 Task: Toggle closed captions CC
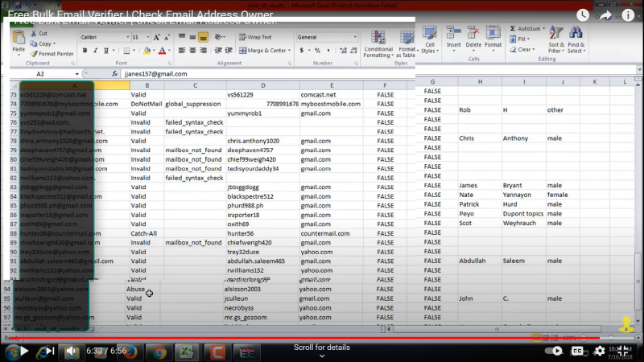coord(577,351)
